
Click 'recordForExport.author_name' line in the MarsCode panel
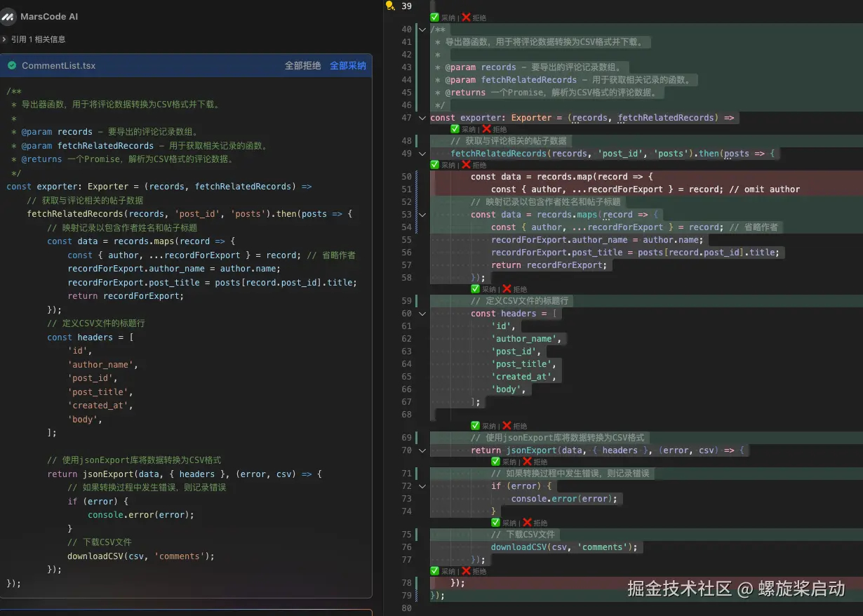(174, 269)
